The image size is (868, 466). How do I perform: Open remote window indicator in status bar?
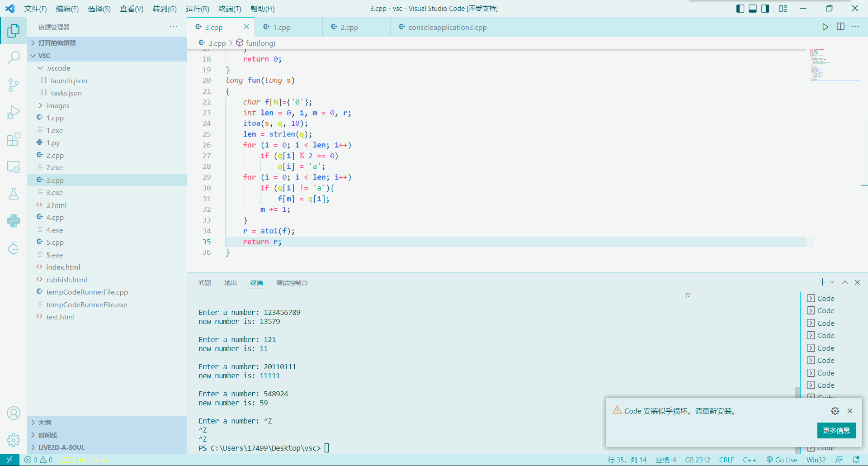pyautogui.click(x=9, y=460)
